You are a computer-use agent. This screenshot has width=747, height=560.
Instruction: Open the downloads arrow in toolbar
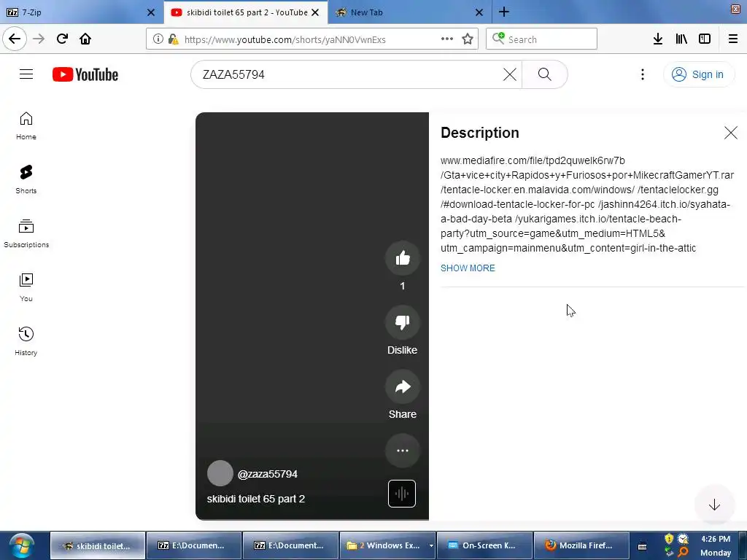click(x=657, y=39)
